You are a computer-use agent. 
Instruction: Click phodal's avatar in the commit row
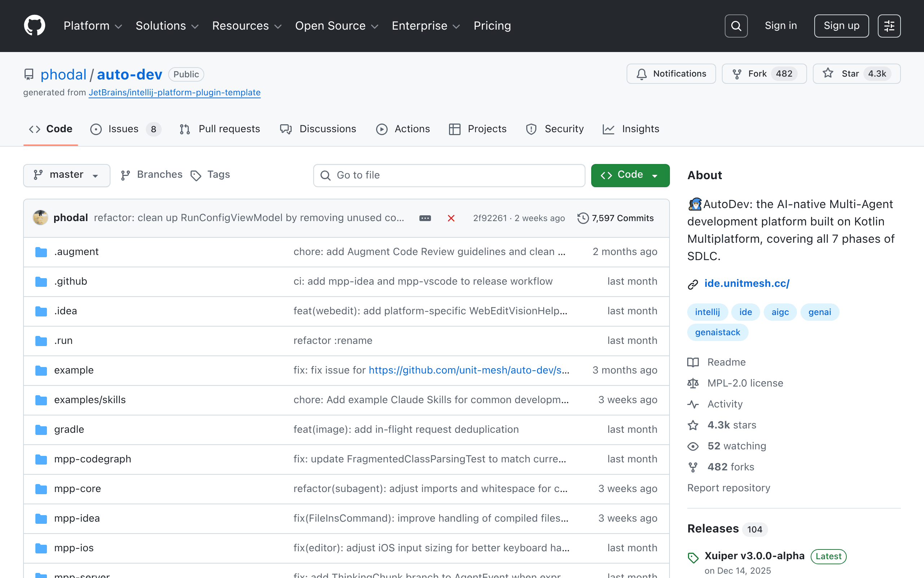(40, 217)
